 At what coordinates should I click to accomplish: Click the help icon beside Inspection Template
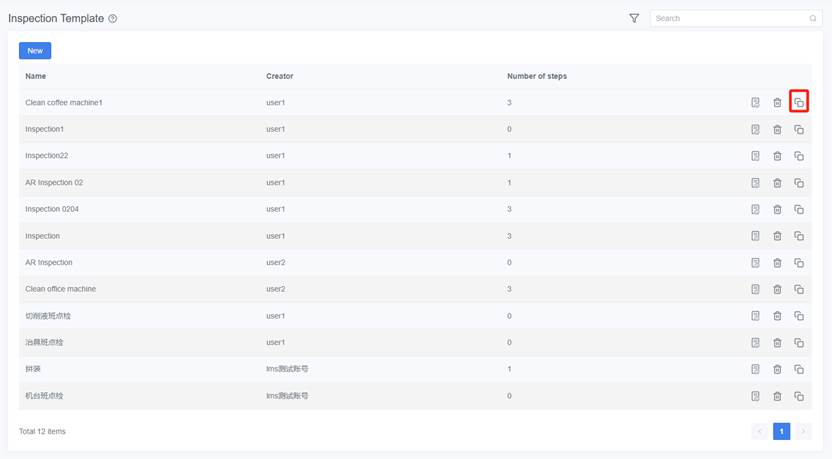[x=113, y=19]
